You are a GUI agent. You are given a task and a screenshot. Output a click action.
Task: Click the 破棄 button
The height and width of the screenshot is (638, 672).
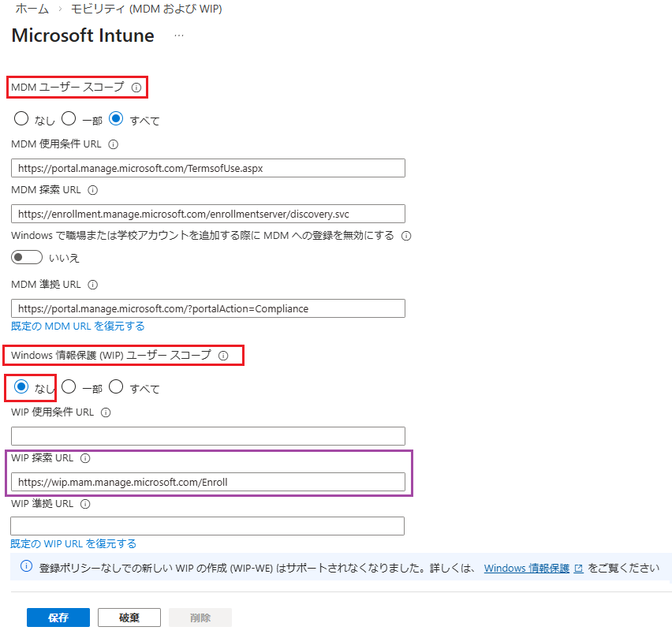click(129, 617)
